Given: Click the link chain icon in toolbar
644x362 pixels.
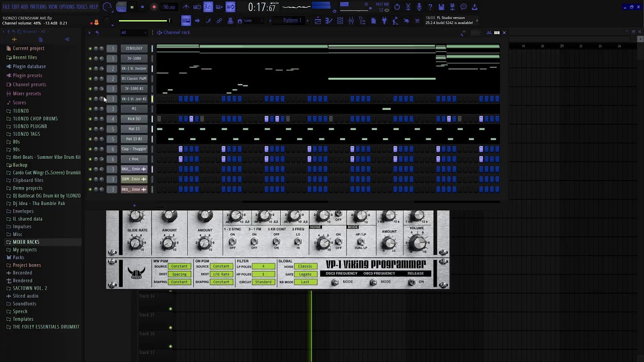Looking at the screenshot, I should pos(219,21).
